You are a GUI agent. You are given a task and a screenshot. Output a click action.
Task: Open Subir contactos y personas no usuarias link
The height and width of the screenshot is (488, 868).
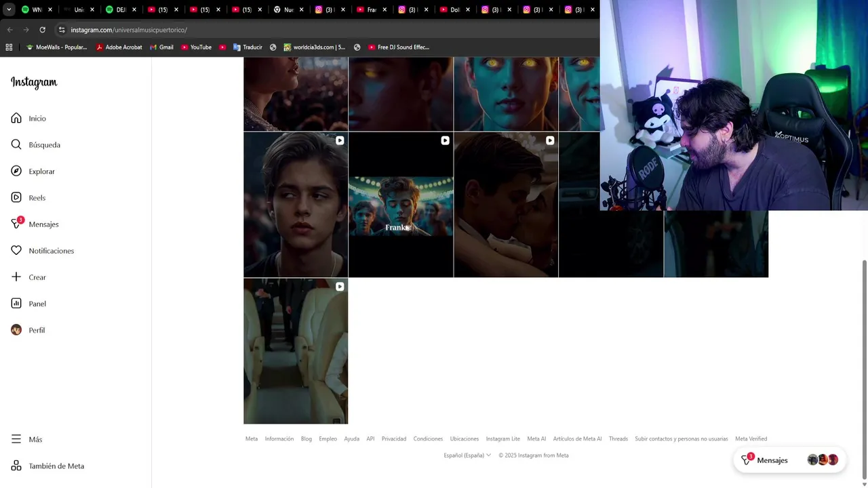(x=682, y=439)
